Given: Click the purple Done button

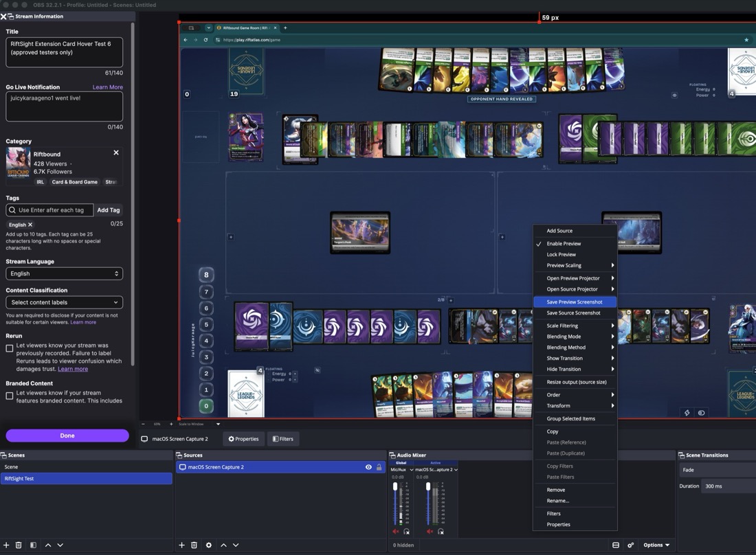Looking at the screenshot, I should 67,435.
